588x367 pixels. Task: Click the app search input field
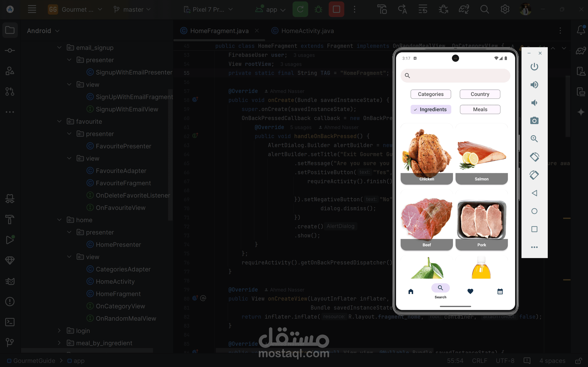coord(455,76)
